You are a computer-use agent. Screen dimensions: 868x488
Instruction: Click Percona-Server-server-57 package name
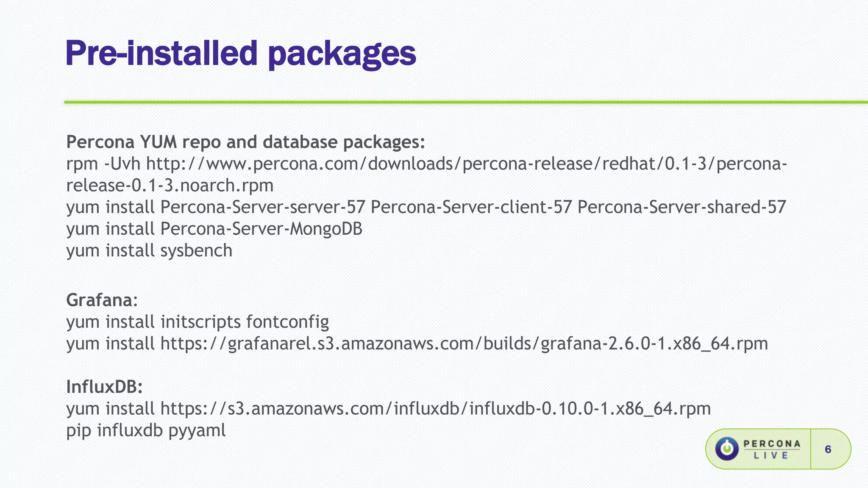click(x=263, y=207)
